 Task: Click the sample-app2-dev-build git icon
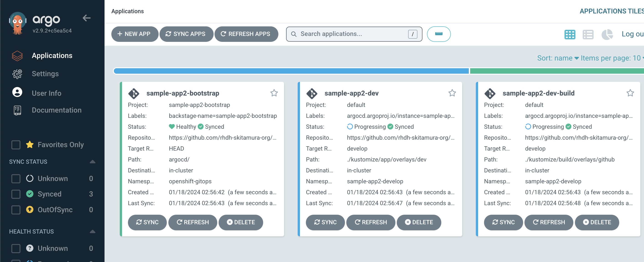click(490, 93)
